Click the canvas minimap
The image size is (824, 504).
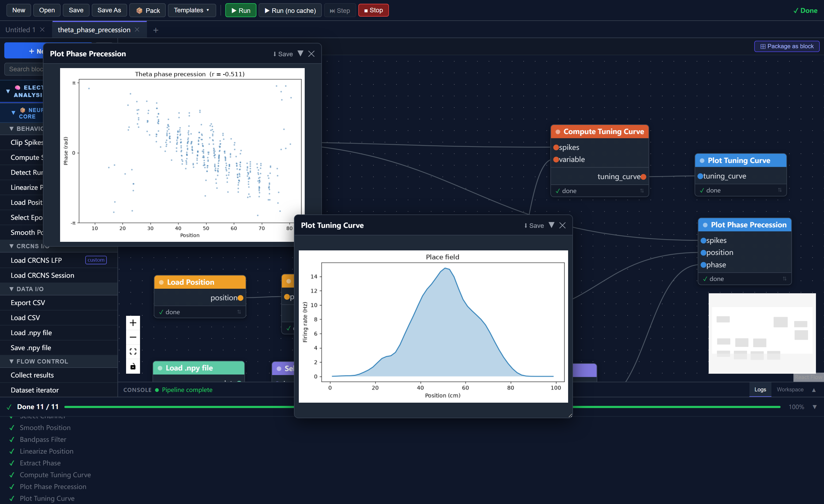click(762, 333)
